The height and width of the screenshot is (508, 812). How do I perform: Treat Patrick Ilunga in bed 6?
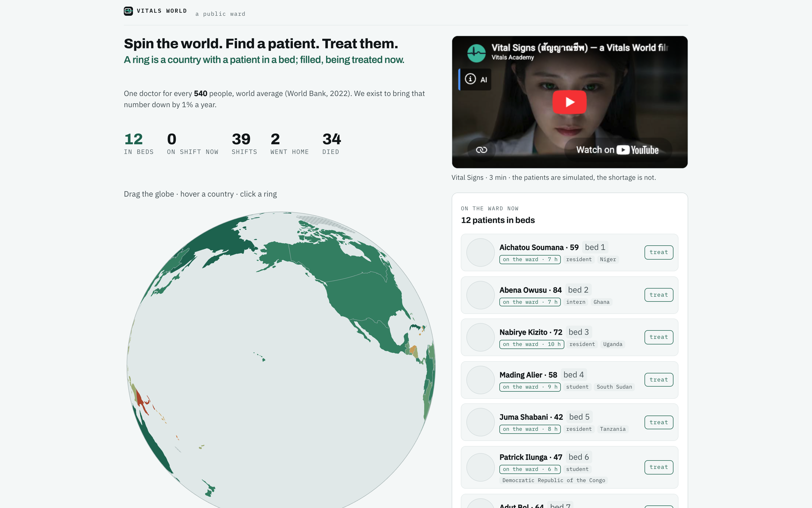(659, 467)
